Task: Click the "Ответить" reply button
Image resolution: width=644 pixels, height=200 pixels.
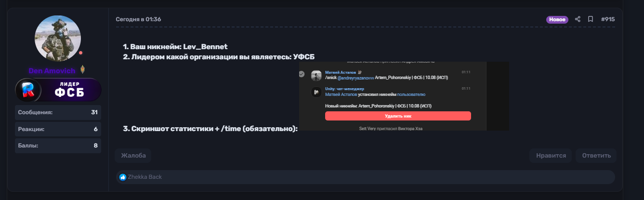Action: 596,156
